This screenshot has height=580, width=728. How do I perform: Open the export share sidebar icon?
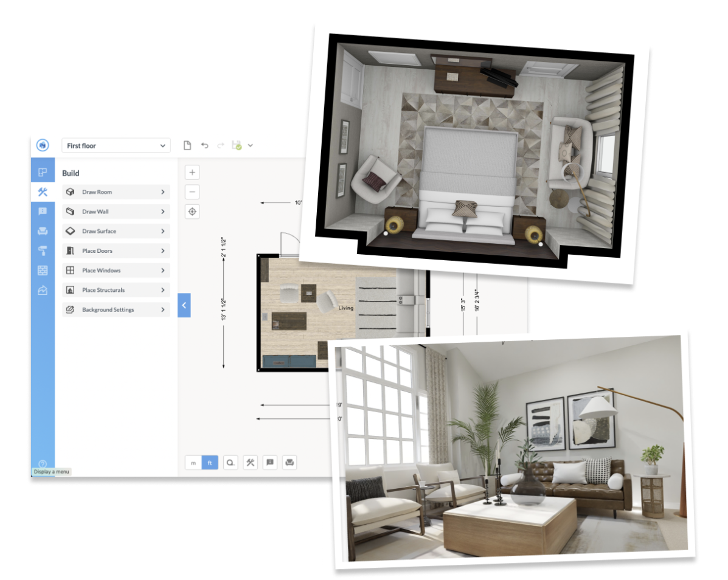click(x=43, y=290)
